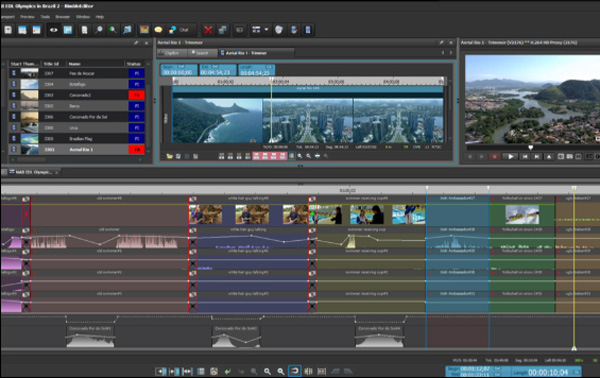Click the first pink track button in trimmer
The width and height of the screenshot is (600, 378).
(256, 156)
